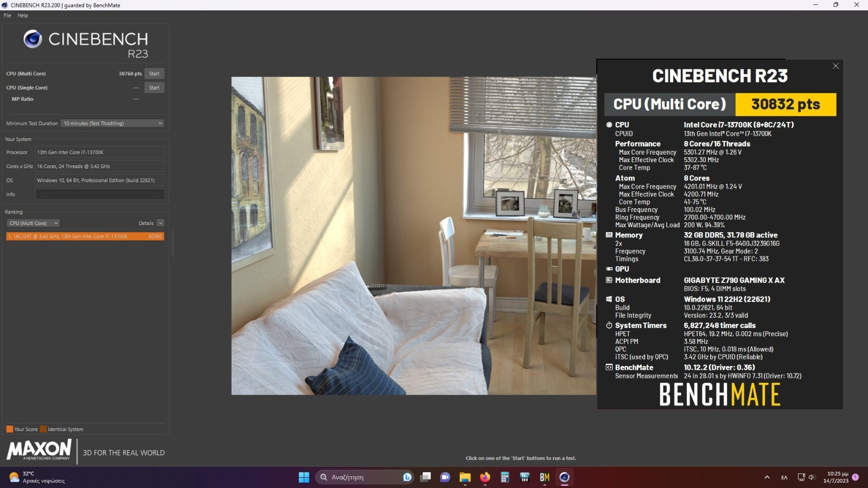Open BenchMate from the taskbar
The height and width of the screenshot is (488, 868).
tap(545, 477)
